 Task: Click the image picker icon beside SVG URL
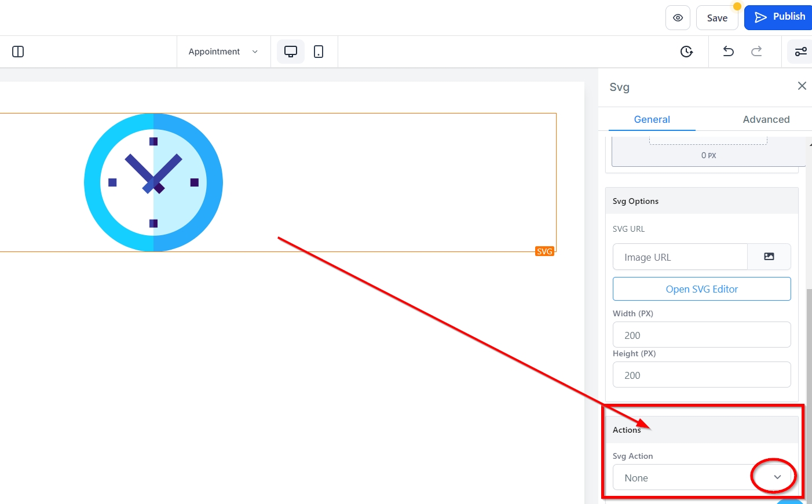pyautogui.click(x=769, y=257)
